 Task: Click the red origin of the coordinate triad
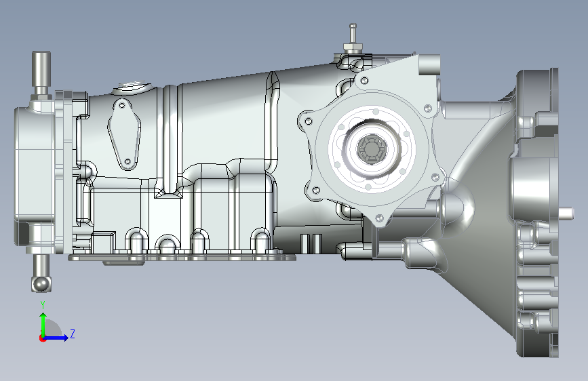coord(42,338)
